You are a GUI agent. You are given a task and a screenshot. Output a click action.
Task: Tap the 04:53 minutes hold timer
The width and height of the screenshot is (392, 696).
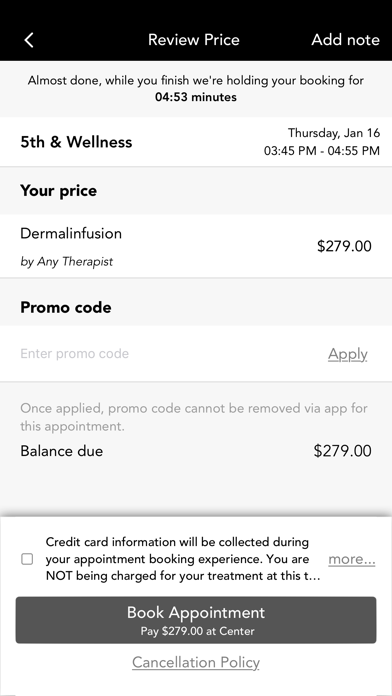[x=196, y=97]
